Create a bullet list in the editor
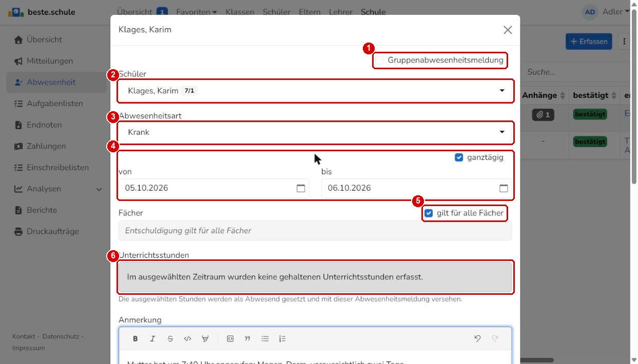The image size is (638, 364). (265, 338)
